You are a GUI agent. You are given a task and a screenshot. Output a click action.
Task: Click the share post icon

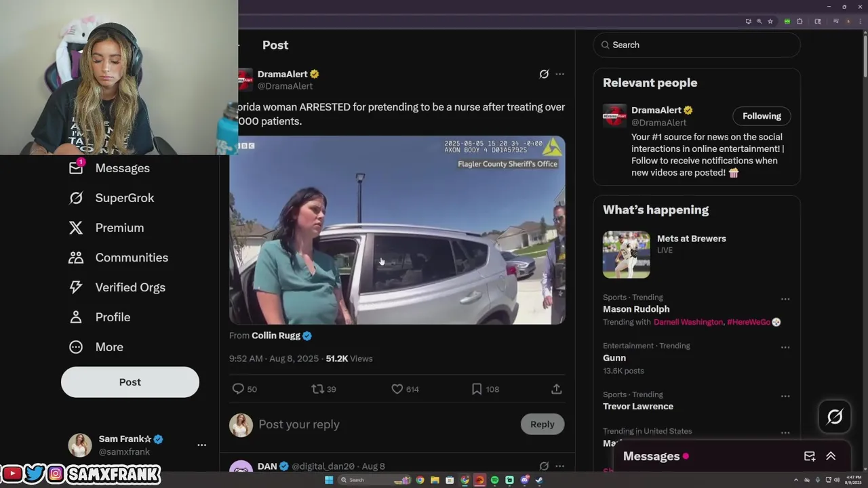[556, 389]
